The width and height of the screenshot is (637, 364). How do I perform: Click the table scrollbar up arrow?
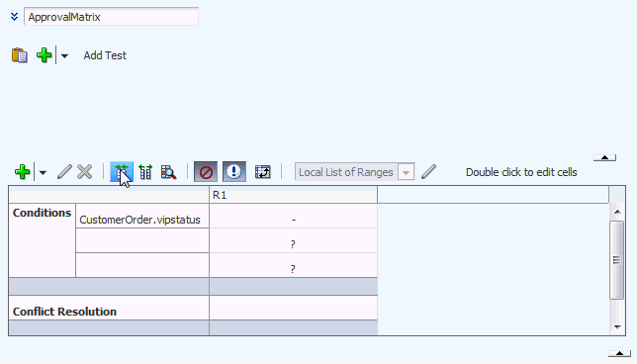(617, 212)
